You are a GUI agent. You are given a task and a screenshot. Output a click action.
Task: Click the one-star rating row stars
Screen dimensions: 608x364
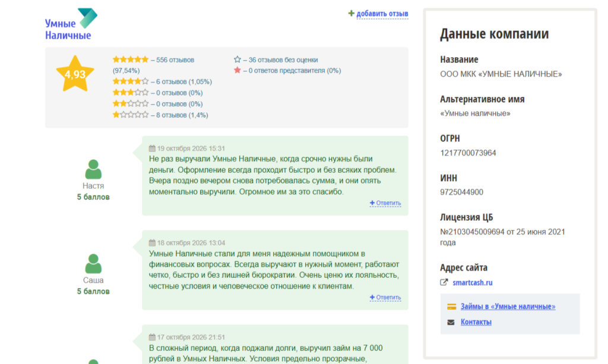click(x=131, y=115)
